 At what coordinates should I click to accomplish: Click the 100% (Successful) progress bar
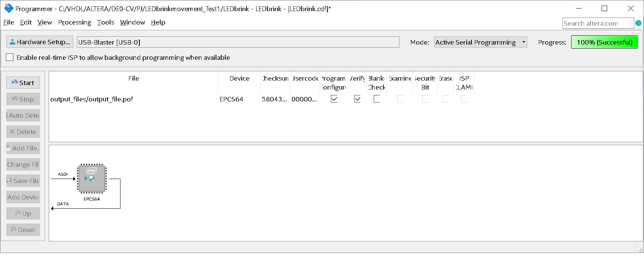point(605,42)
